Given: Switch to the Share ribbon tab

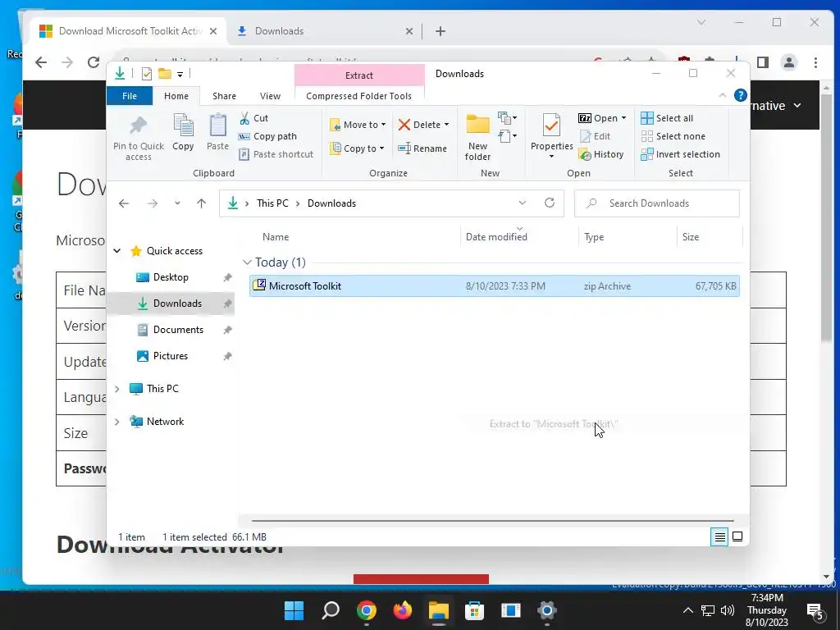Looking at the screenshot, I should click(x=224, y=96).
